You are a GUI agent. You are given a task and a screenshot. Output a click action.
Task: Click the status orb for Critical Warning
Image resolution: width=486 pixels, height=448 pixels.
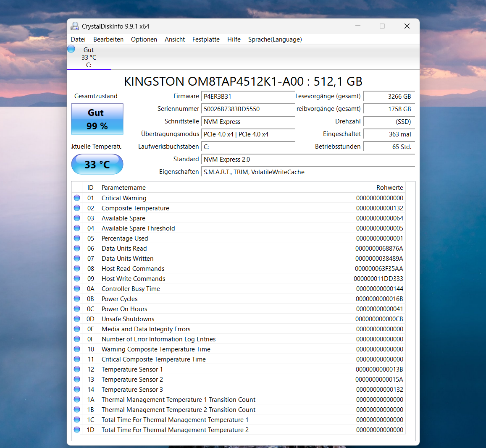pos(77,198)
